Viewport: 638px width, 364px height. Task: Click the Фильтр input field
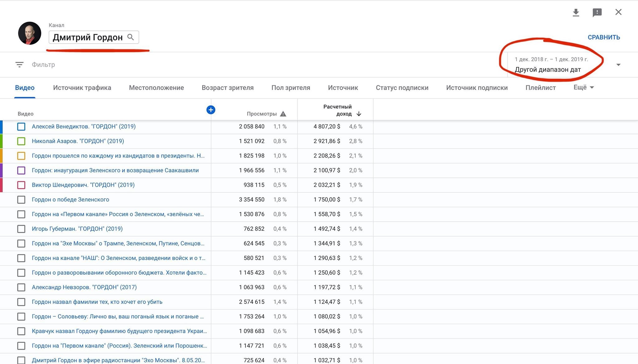pos(44,65)
